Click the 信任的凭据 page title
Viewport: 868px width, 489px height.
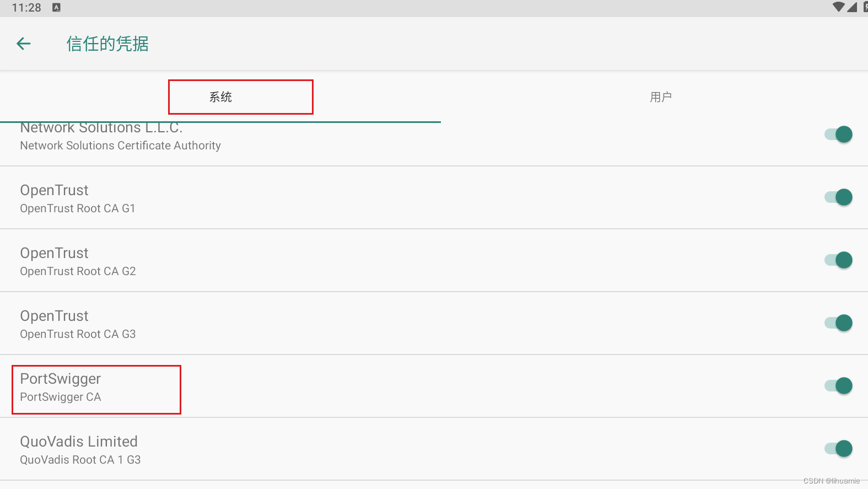[x=107, y=44]
